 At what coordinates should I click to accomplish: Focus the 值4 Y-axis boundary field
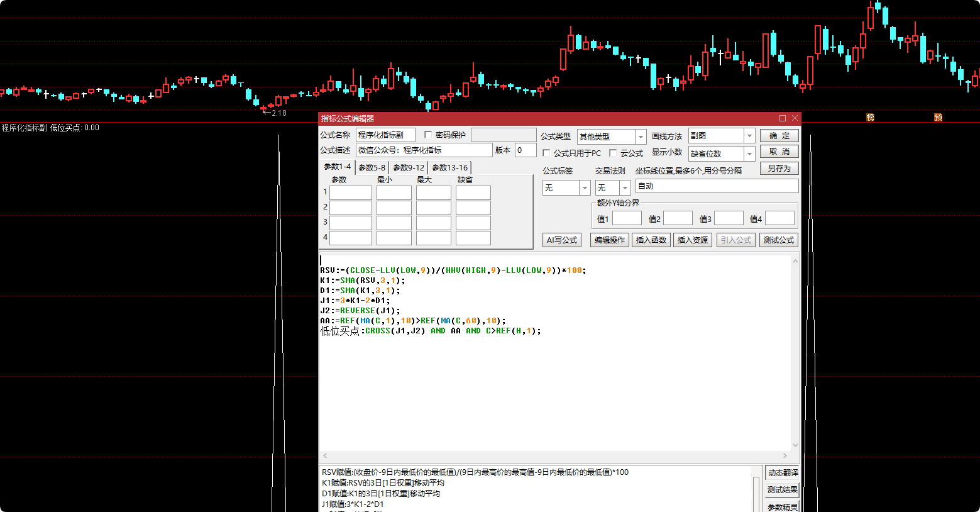tap(779, 218)
